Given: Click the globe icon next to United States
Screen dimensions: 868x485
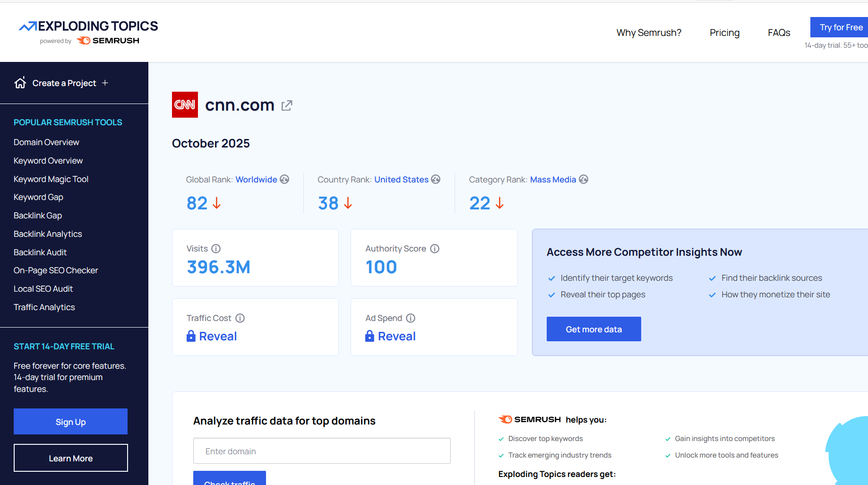Looking at the screenshot, I should (436, 179).
